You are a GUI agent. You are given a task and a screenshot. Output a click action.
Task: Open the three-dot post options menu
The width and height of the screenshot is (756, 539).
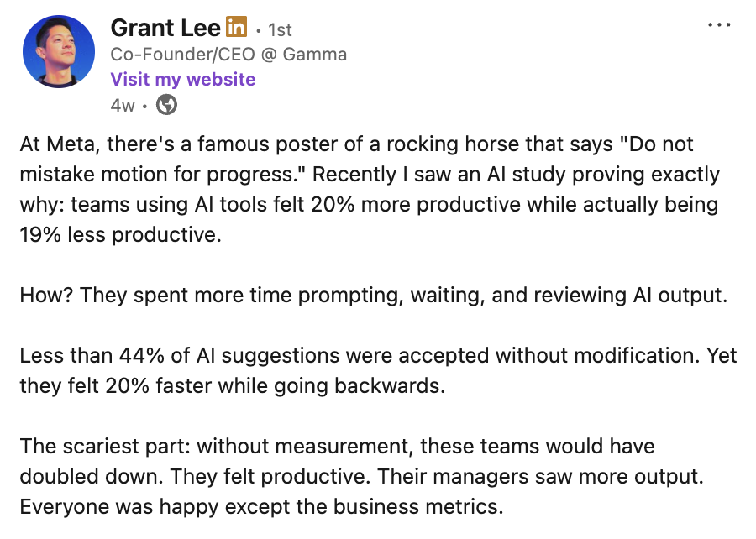(719, 25)
